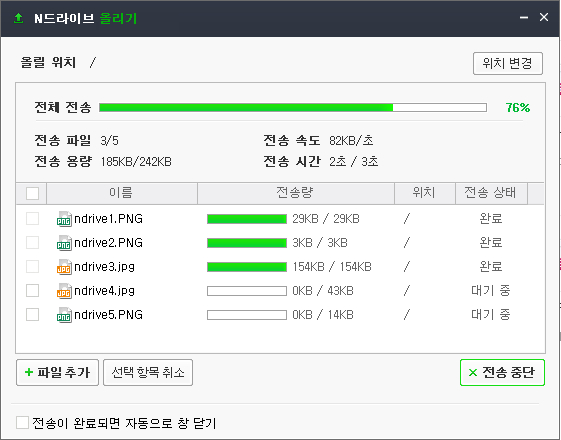
Task: Click the ndrive4.jpg JPG file icon
Action: click(64, 290)
